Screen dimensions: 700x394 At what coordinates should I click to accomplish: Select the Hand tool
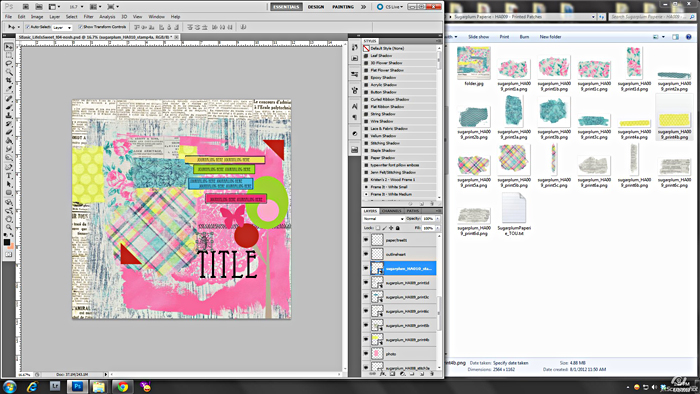click(x=8, y=220)
